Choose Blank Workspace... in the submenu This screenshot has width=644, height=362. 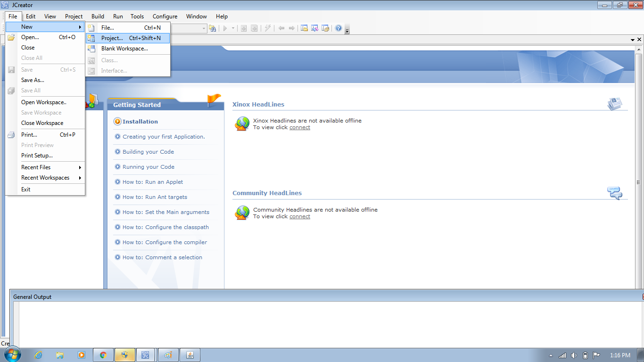pyautogui.click(x=128, y=49)
